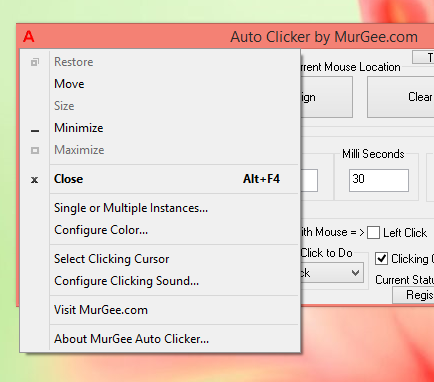Viewport: 434px width, 382px height.
Task: Open Single or Multiple Instances option
Action: coord(159,208)
